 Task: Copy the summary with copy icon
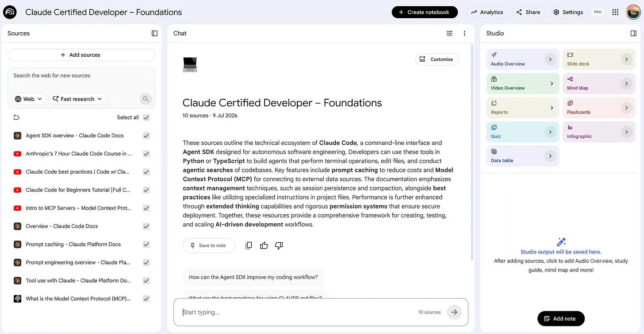click(x=249, y=245)
